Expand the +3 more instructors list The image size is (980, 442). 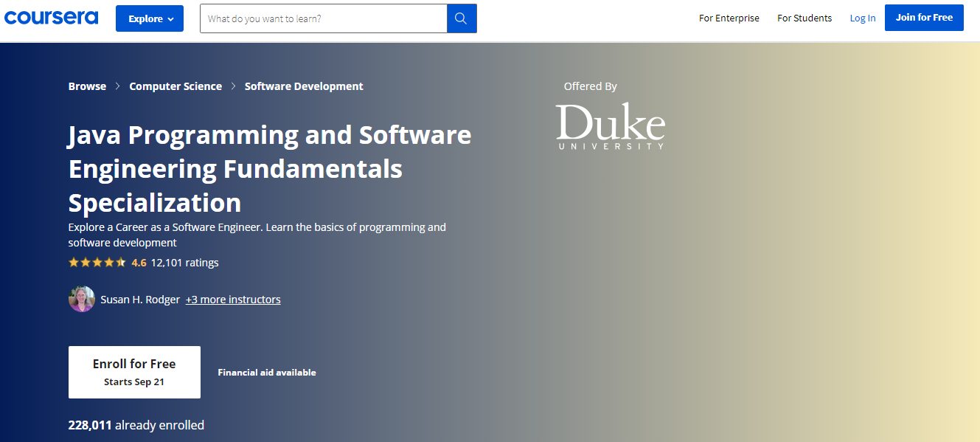coord(233,300)
